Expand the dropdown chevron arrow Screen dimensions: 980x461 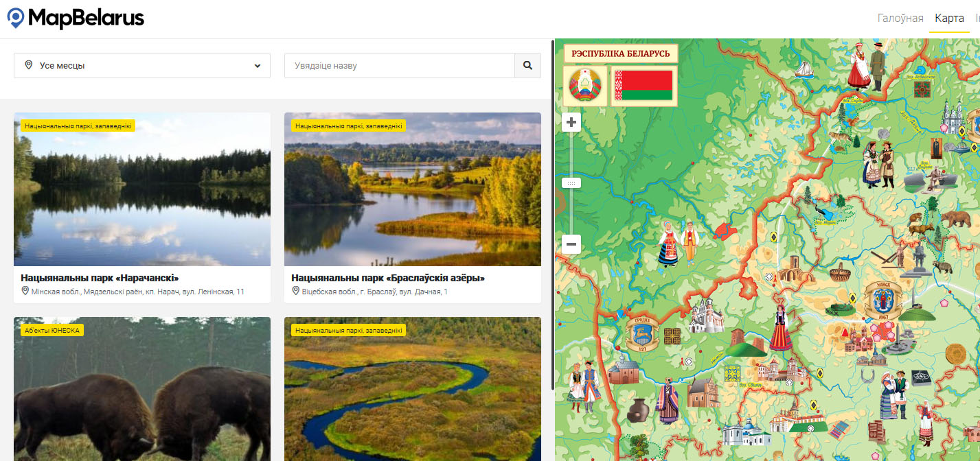[x=258, y=66]
